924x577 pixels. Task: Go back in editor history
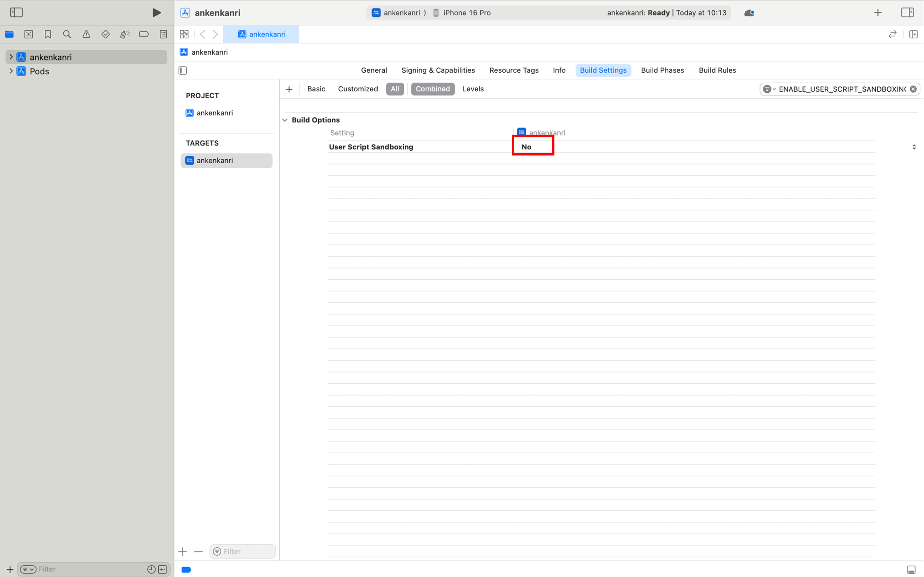pyautogui.click(x=203, y=34)
